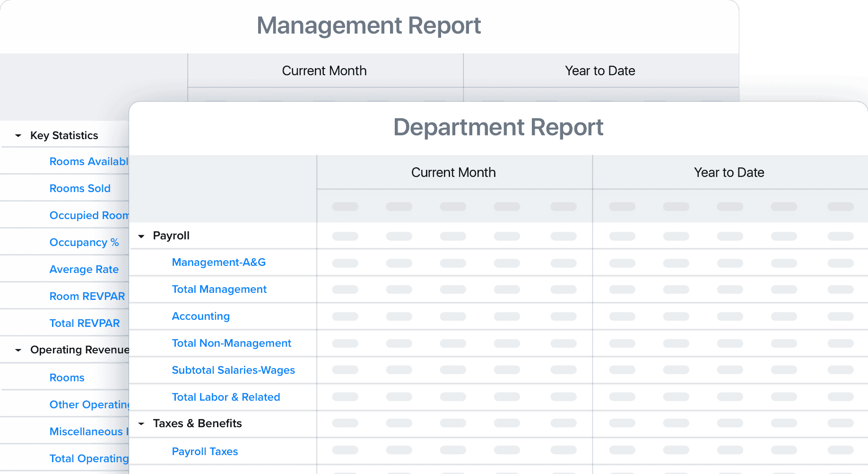868x474 pixels.
Task: Open the Room REVPAR link
Action: (87, 296)
